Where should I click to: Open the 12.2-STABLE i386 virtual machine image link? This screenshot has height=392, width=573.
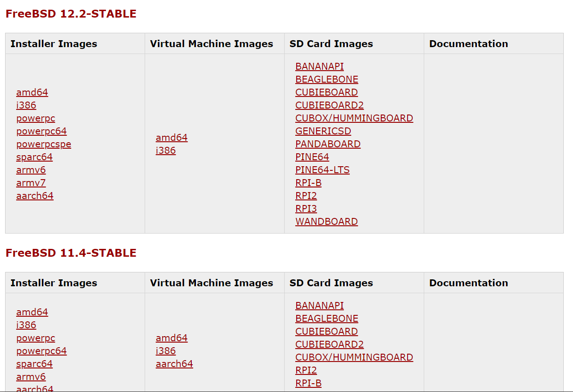pos(165,151)
